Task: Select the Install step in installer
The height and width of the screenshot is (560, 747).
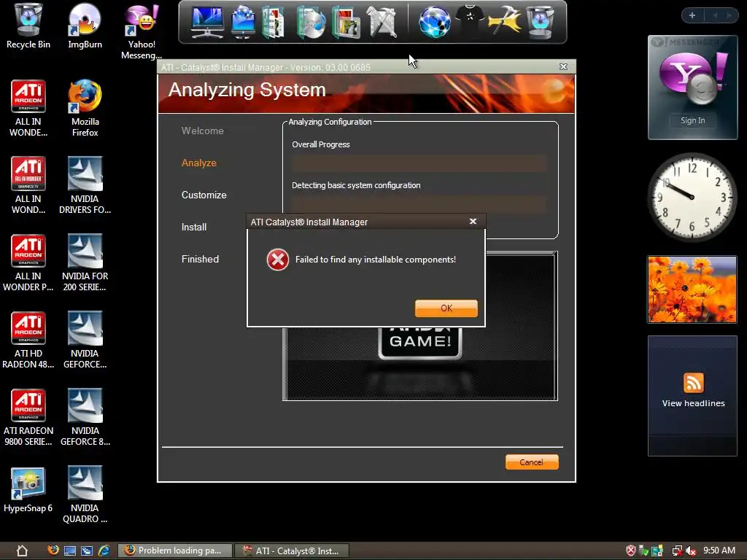Action: click(x=194, y=227)
